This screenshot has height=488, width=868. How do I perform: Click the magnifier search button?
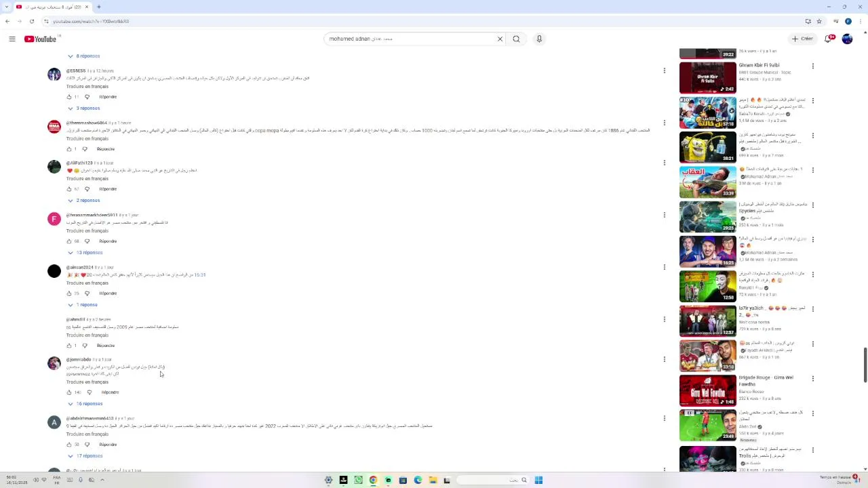tap(516, 39)
